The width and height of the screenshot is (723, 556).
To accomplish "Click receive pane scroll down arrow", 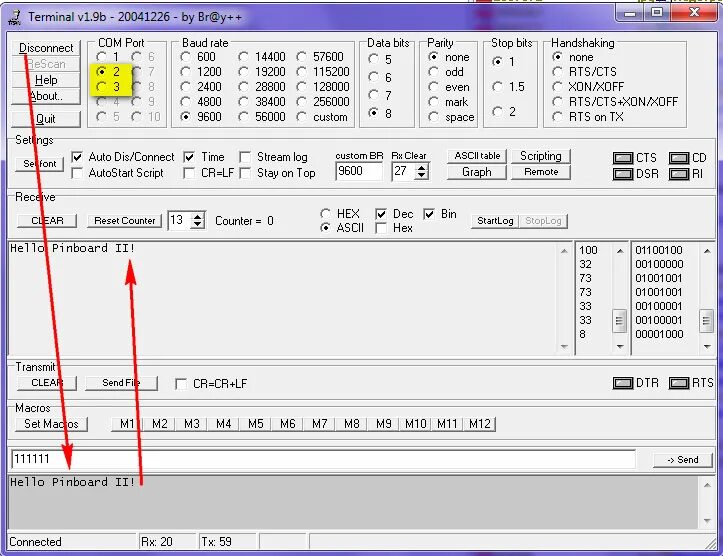I will (x=564, y=347).
